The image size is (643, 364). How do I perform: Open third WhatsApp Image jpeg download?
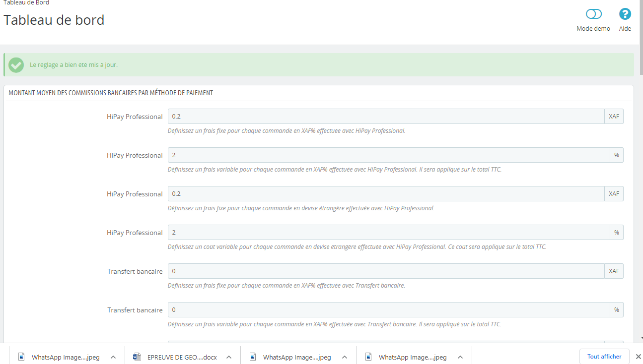(413, 357)
